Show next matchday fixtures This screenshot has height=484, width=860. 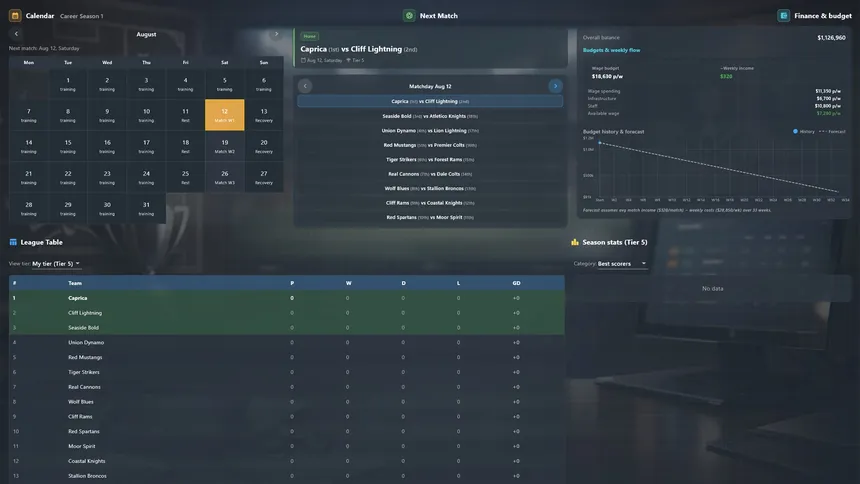(x=556, y=86)
